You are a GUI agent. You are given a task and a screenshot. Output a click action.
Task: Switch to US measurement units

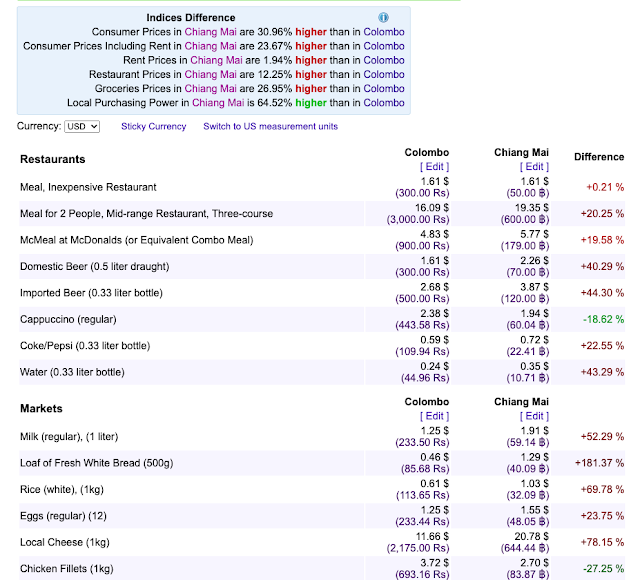271,127
